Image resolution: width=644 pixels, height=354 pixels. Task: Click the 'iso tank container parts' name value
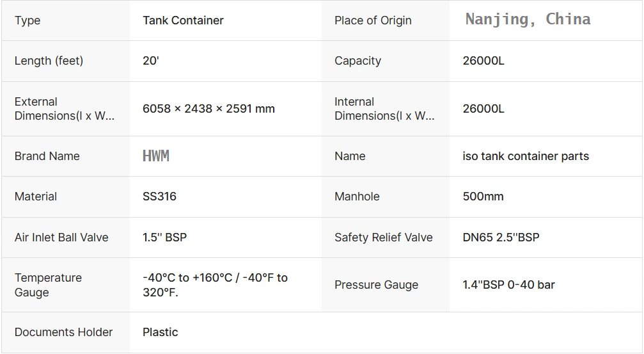click(526, 156)
